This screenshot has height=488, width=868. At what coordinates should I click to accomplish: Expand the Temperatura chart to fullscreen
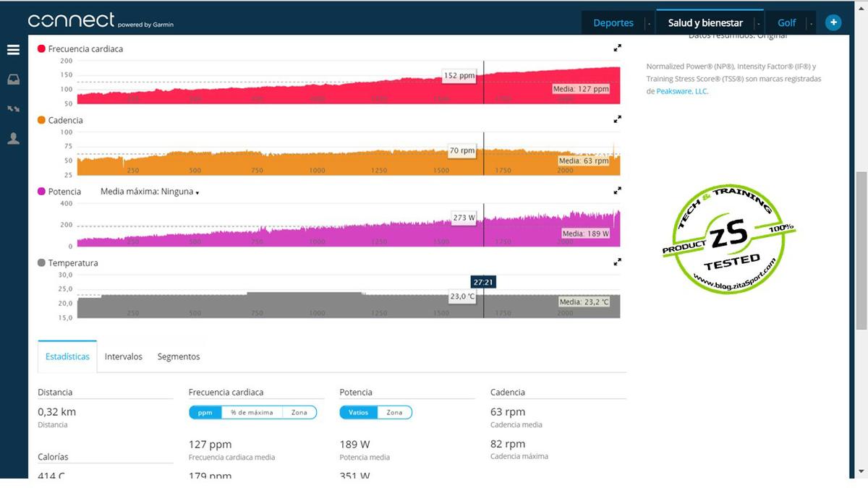tap(617, 262)
